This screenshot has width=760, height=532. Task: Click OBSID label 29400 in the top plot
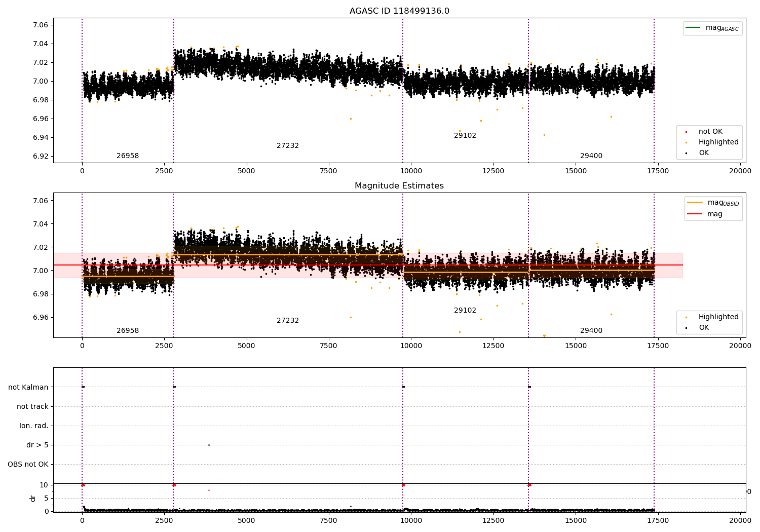pyautogui.click(x=591, y=156)
